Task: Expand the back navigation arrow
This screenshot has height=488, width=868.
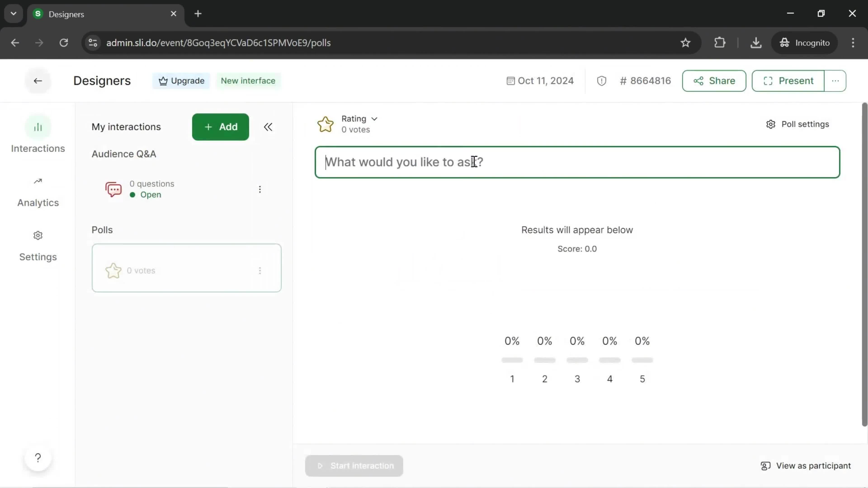Action: click(38, 80)
